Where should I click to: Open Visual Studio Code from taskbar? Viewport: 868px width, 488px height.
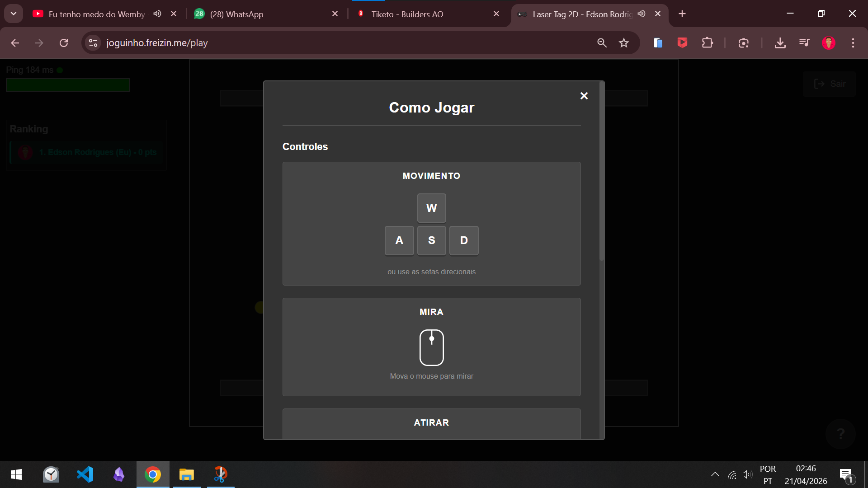click(85, 474)
